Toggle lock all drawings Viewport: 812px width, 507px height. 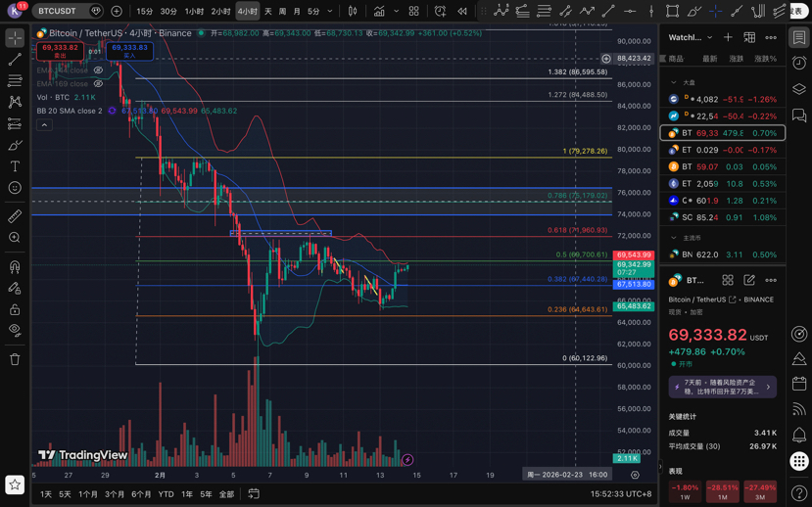coord(15,309)
